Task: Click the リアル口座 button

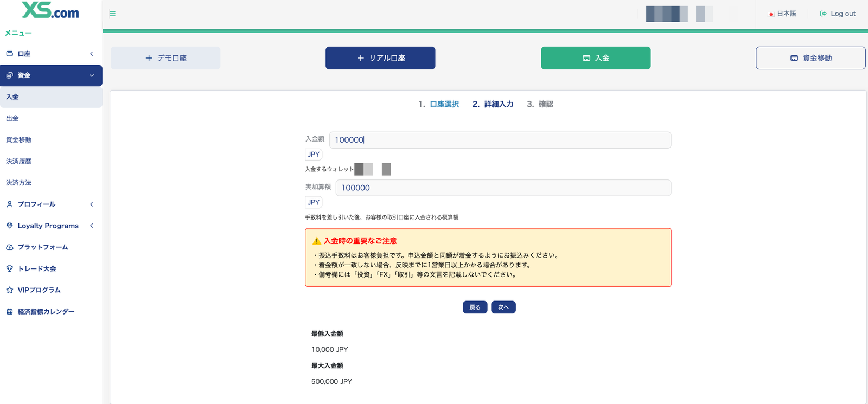Action: (380, 58)
